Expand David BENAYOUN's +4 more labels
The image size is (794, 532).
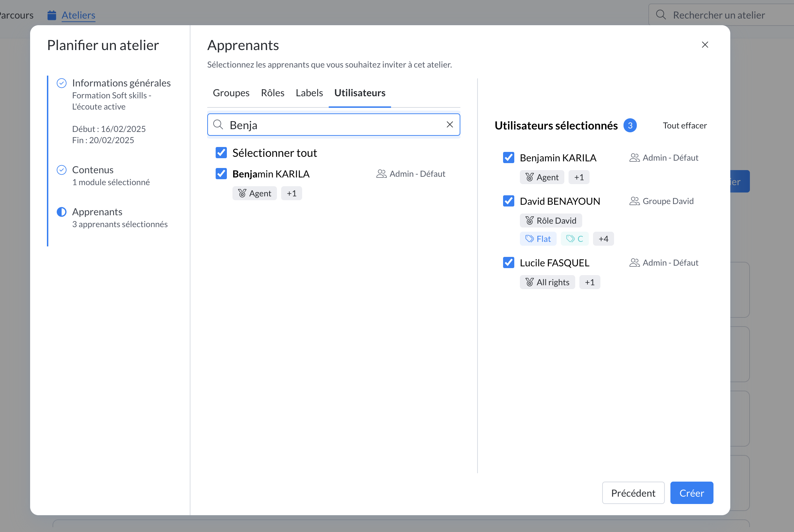[x=603, y=239]
